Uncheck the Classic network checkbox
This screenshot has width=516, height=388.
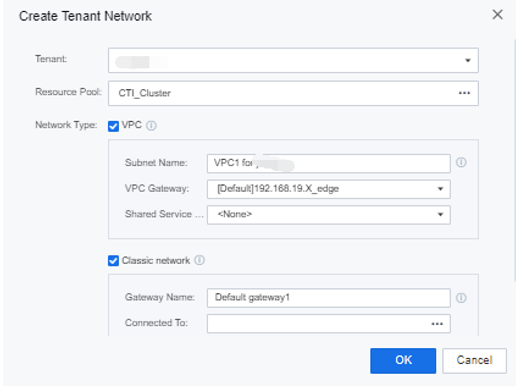pyautogui.click(x=113, y=261)
